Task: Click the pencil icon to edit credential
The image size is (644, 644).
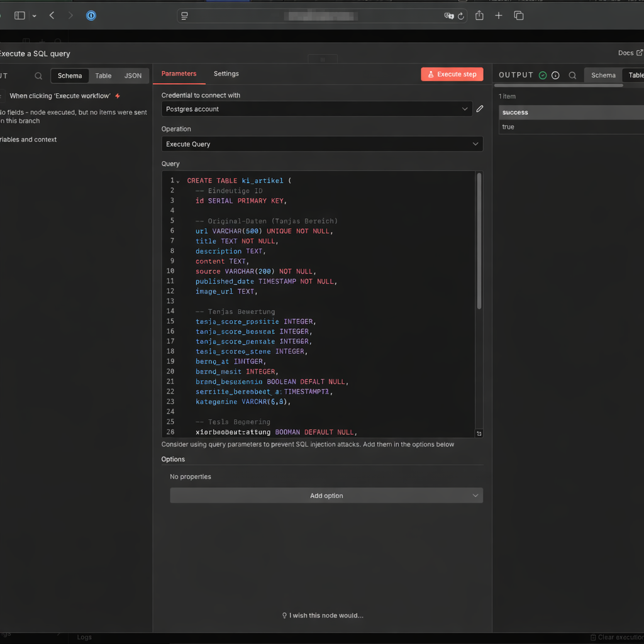Action: (480, 109)
